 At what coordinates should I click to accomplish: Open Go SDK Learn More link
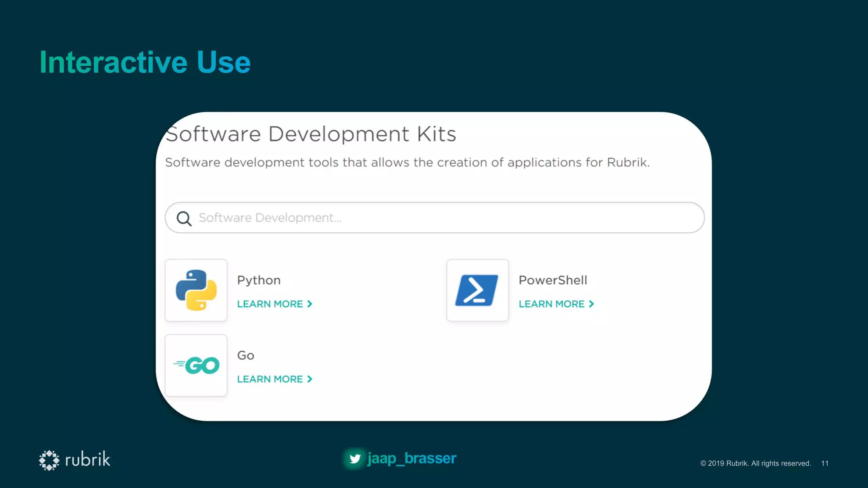(x=270, y=379)
